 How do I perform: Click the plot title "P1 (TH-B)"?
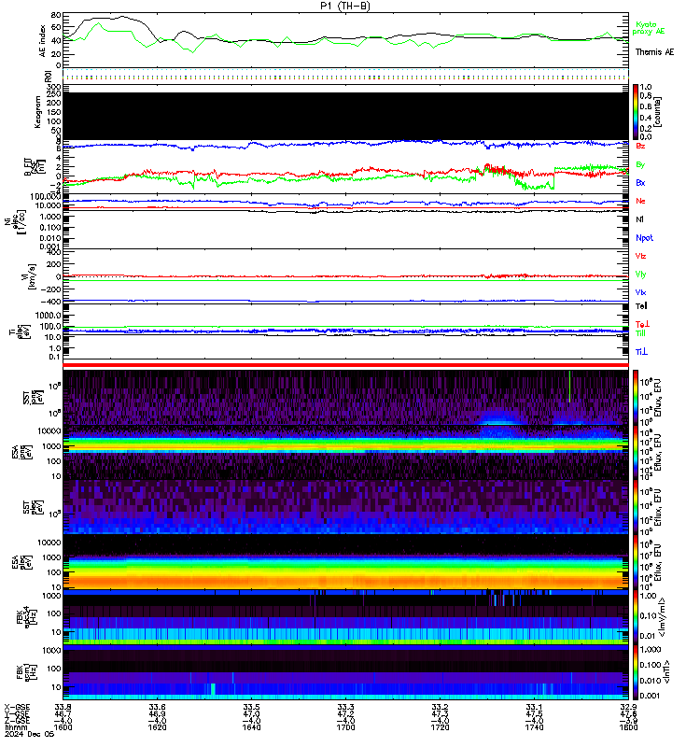click(x=345, y=6)
